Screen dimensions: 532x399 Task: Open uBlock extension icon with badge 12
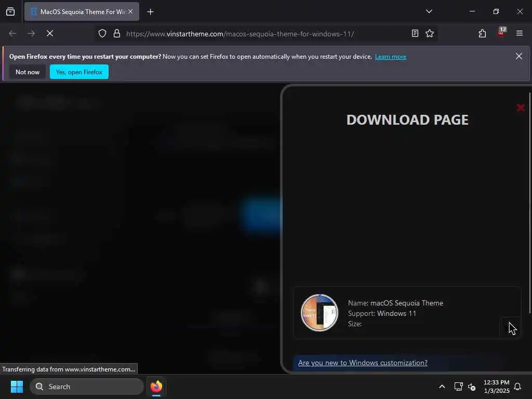pos(501,33)
